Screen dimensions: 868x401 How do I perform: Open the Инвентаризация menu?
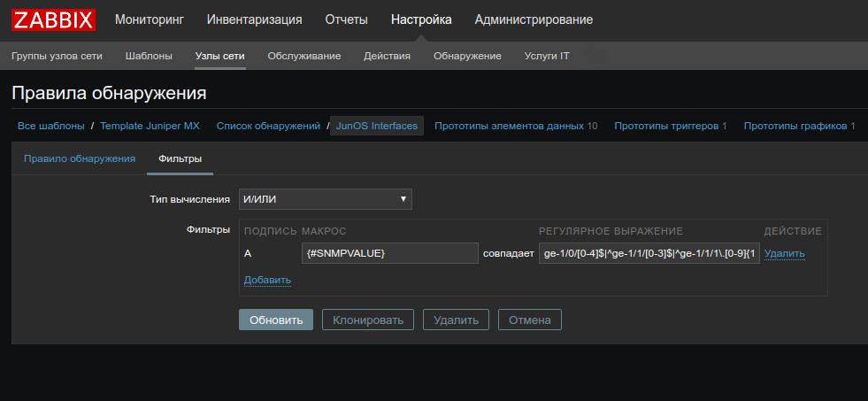[x=254, y=19]
